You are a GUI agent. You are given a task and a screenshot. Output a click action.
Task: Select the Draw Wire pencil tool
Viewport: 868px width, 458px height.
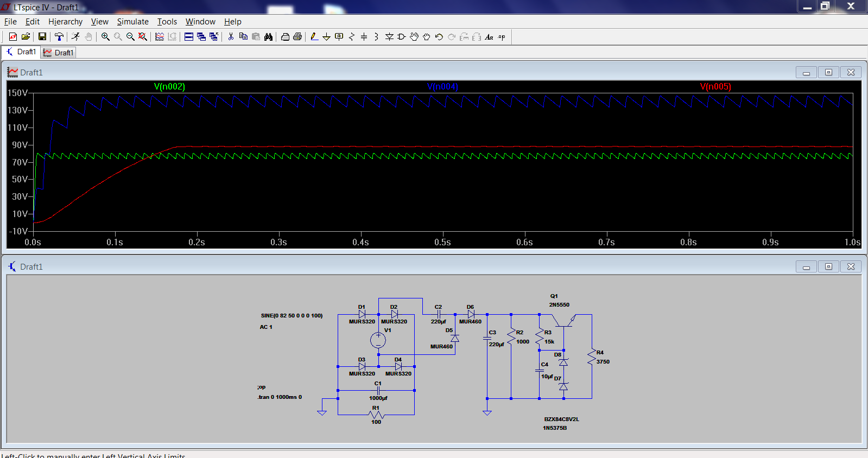click(314, 36)
